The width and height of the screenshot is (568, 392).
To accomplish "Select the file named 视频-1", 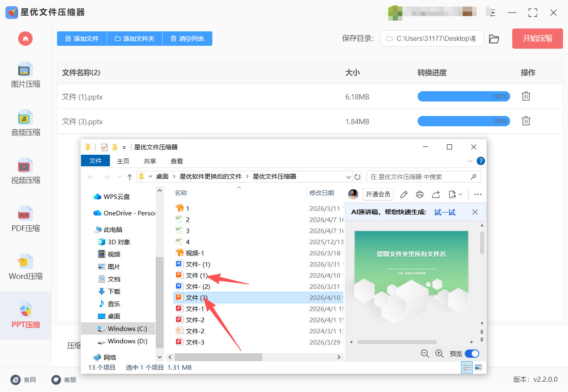I will [x=190, y=253].
